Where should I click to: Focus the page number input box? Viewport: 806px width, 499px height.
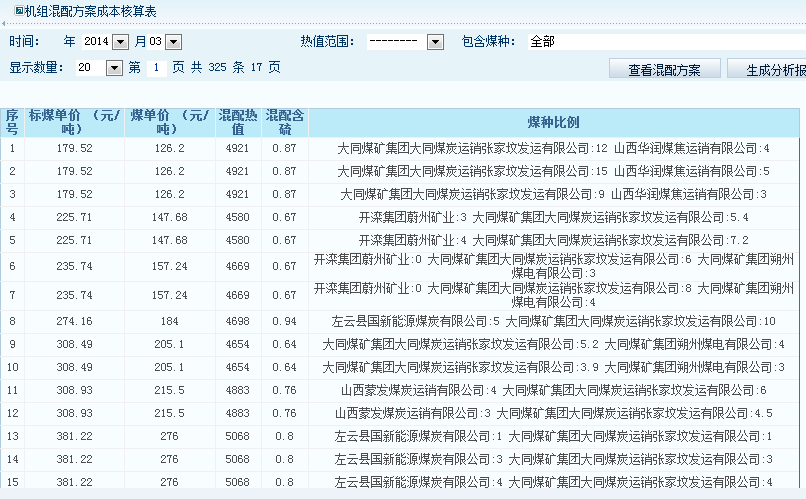(156, 68)
